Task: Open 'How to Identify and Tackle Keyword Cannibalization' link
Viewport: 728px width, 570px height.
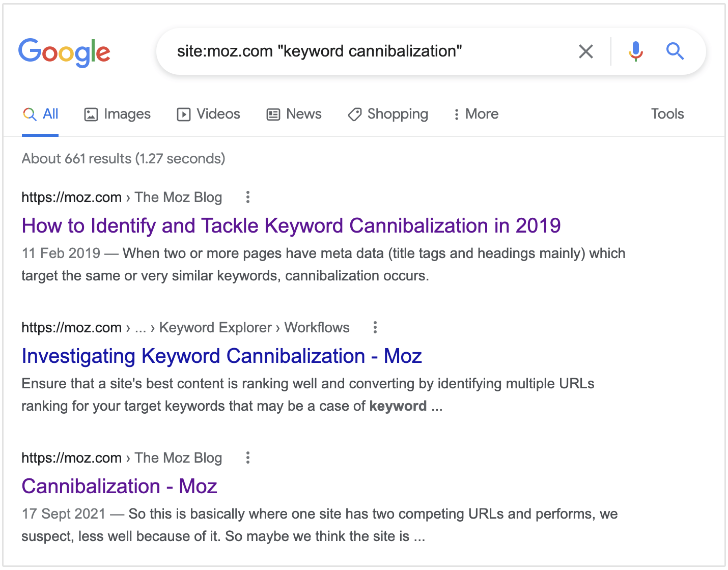Action: (291, 225)
